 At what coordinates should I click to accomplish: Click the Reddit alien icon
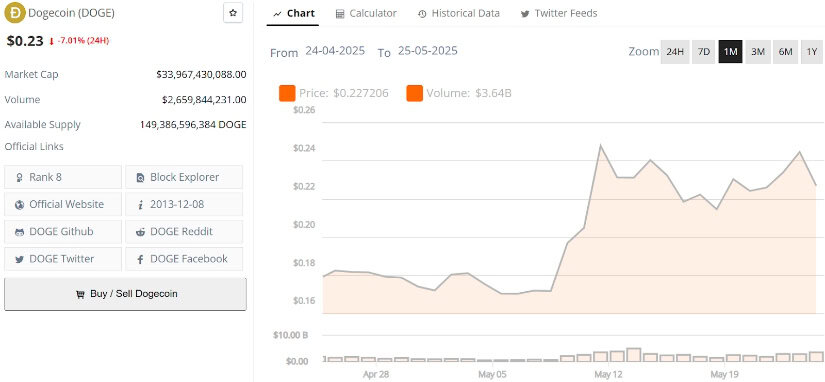(140, 232)
